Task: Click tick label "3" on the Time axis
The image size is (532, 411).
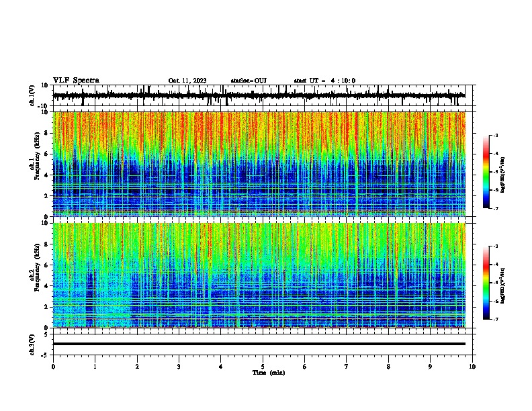Action: [x=179, y=367]
